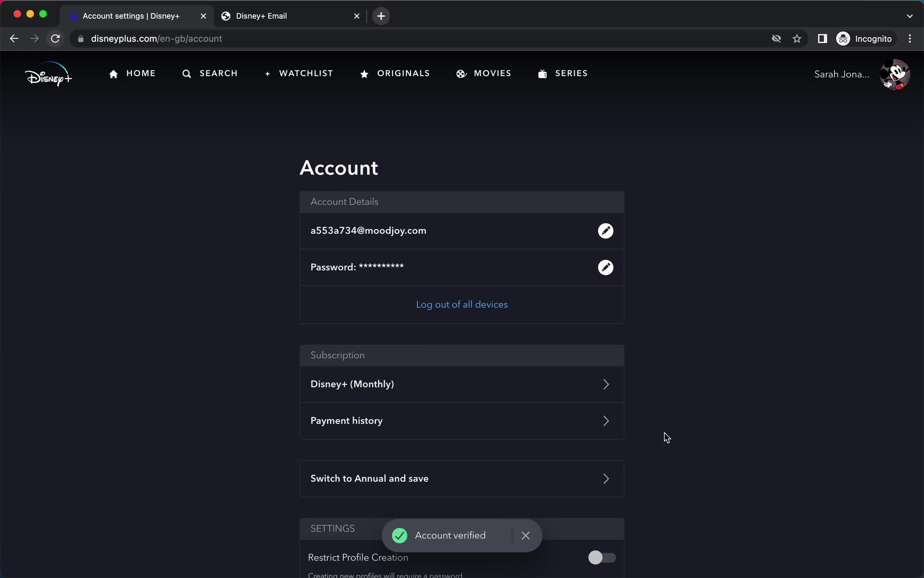Click the Search magnifier icon
This screenshot has height=578, width=924.
pos(187,74)
